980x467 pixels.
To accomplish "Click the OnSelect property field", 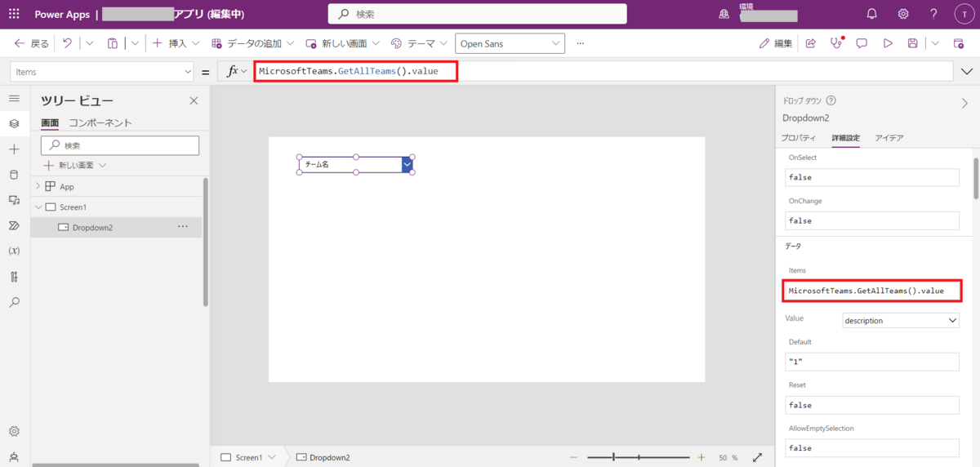I will click(872, 177).
